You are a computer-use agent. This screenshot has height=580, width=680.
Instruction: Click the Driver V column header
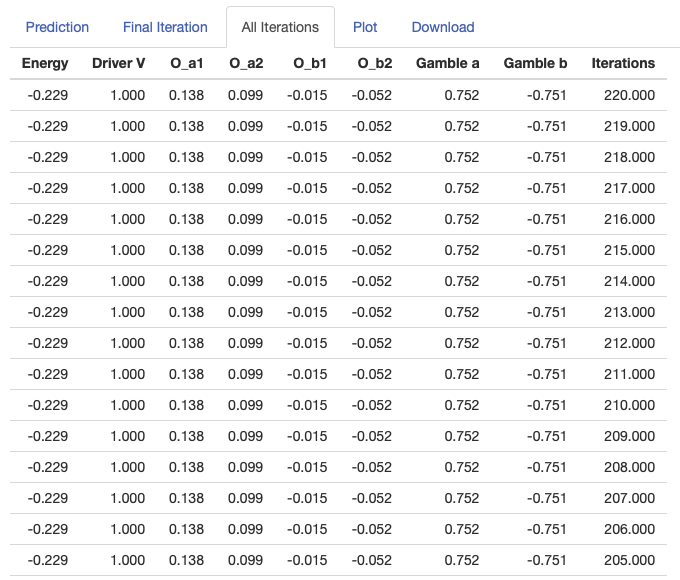118,63
